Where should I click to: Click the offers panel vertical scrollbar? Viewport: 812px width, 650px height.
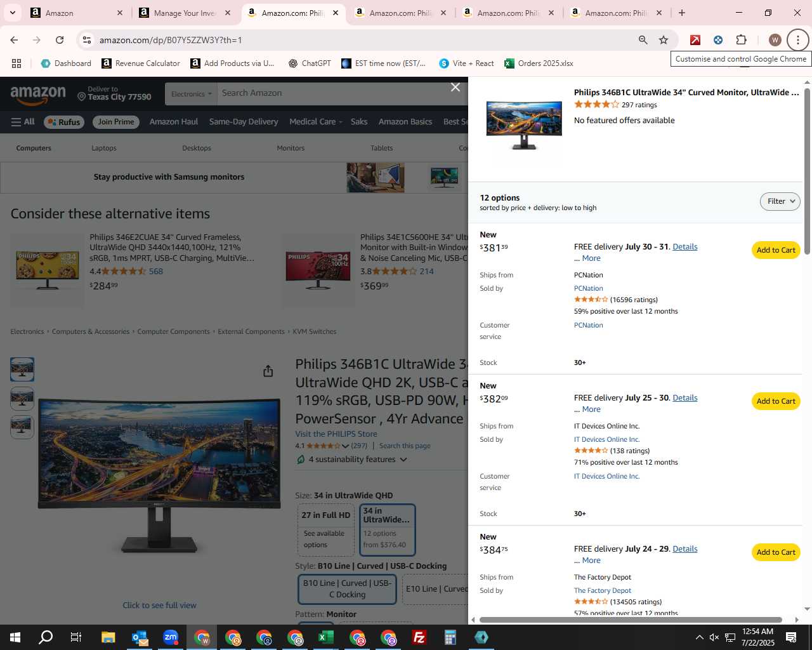(807, 171)
